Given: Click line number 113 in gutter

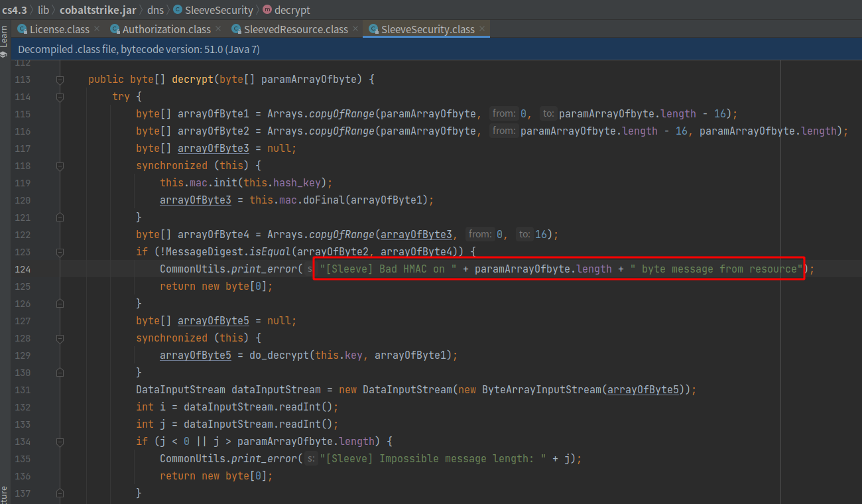Looking at the screenshot, I should coord(23,80).
